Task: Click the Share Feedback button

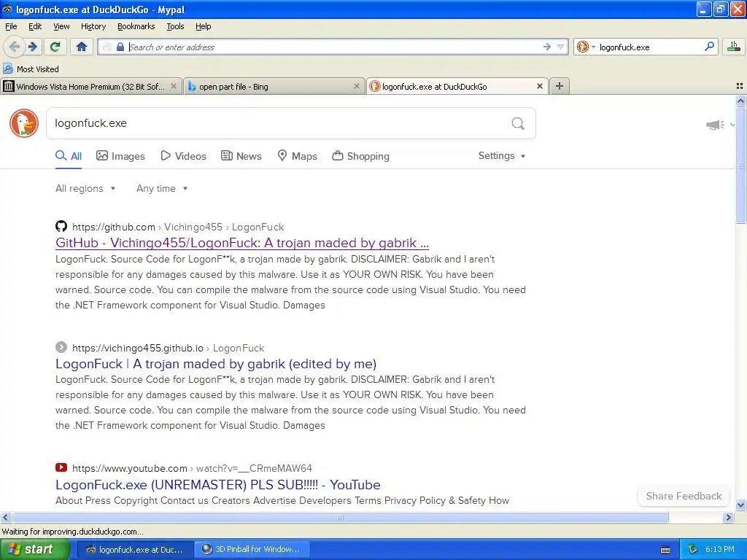Action: click(684, 496)
